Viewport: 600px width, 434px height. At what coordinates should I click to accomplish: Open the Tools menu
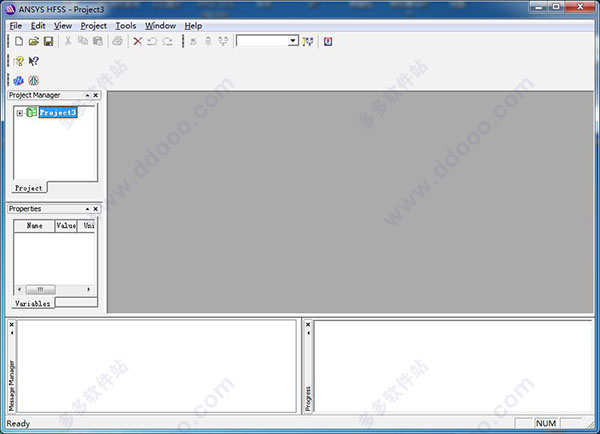pos(126,26)
